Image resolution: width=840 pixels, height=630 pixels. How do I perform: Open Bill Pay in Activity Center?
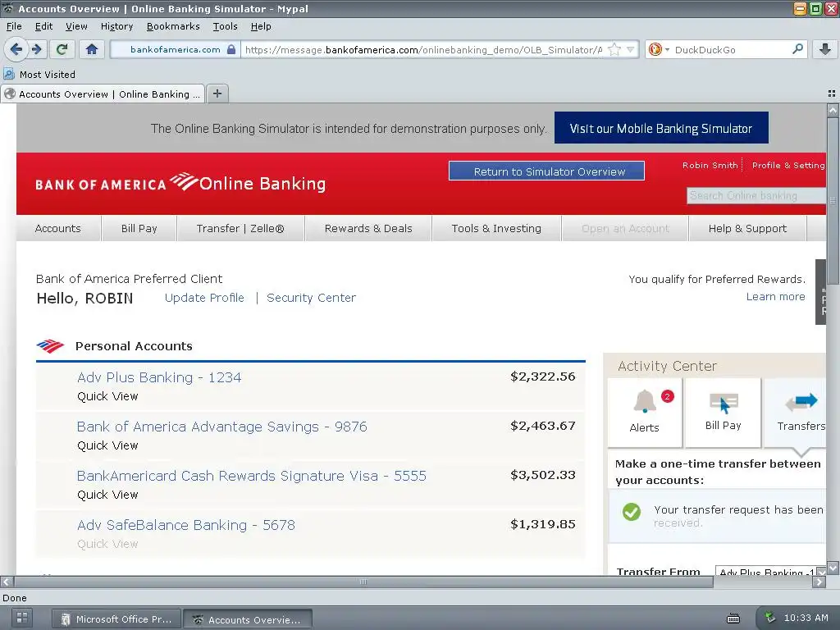click(x=723, y=412)
